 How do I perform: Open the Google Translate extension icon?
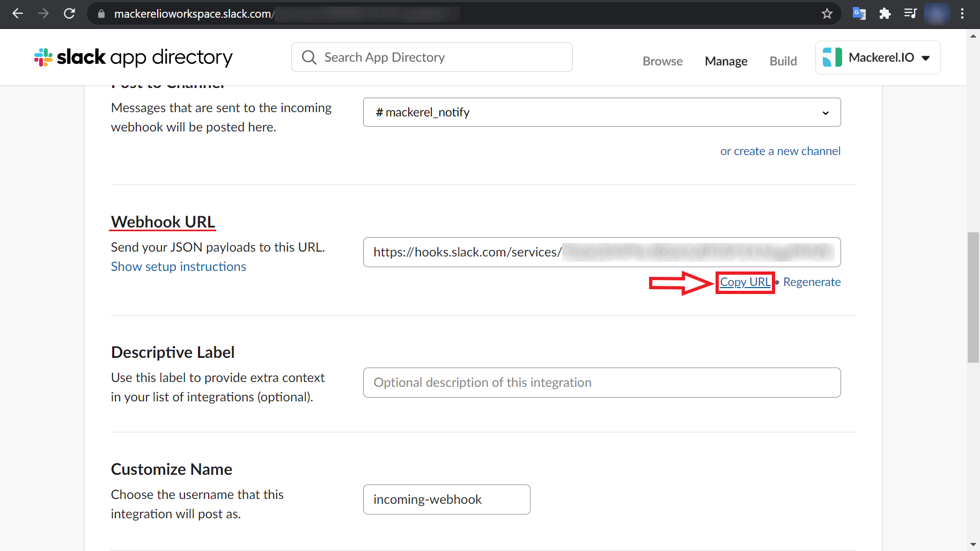859,14
